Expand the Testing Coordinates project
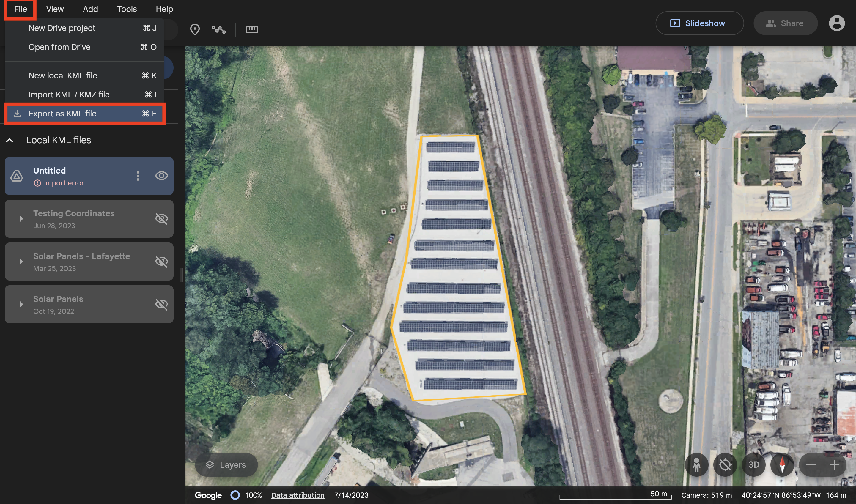The image size is (856, 504). (x=21, y=219)
